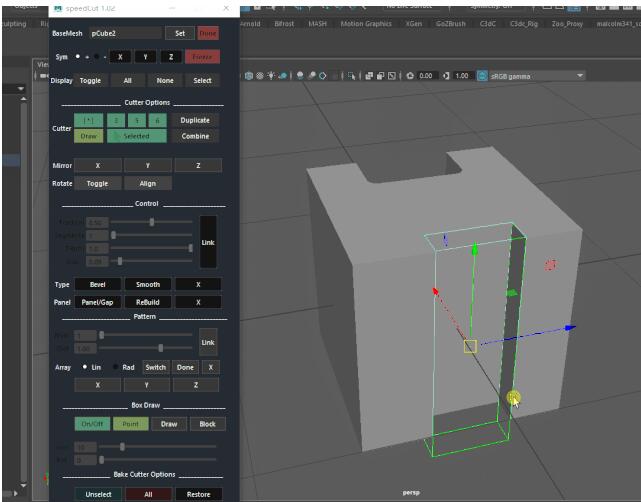Click the Combine cutter button
This screenshot has height=502, width=641.
(195, 136)
